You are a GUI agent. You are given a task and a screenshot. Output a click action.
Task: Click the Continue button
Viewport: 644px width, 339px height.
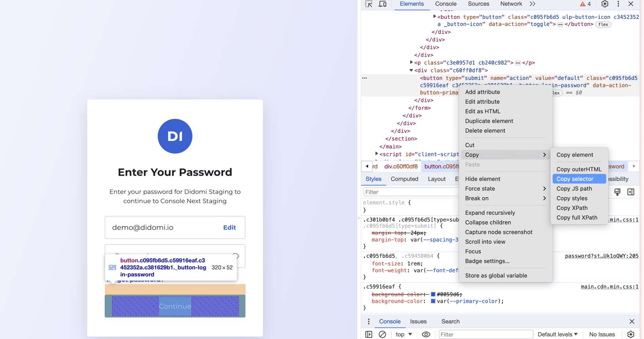coord(175,306)
